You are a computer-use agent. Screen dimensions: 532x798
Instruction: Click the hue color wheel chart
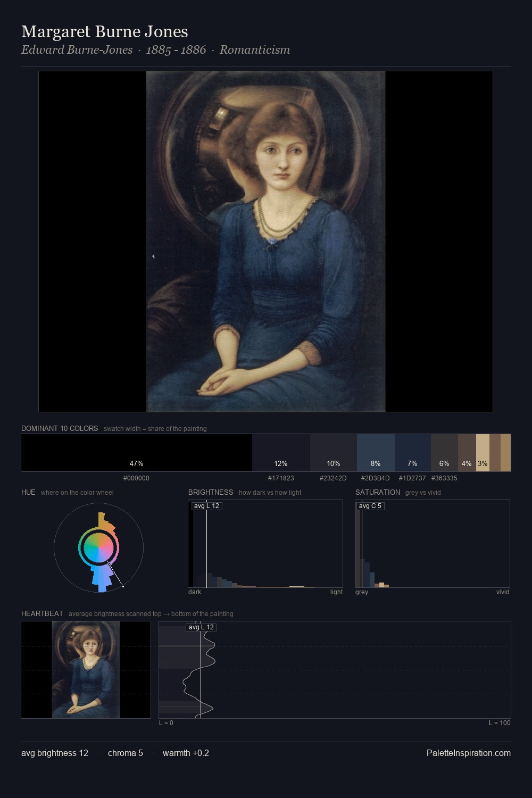(x=98, y=548)
